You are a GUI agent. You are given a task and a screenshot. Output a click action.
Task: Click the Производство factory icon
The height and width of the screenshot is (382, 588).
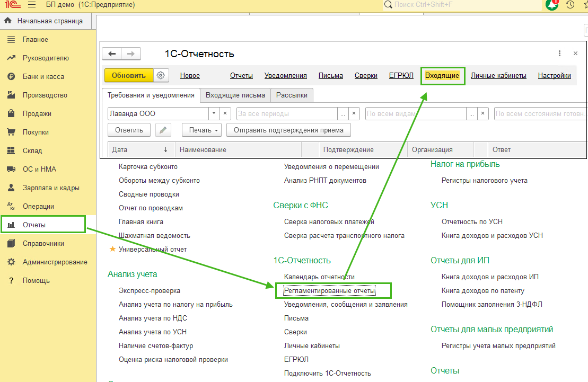tap(11, 95)
